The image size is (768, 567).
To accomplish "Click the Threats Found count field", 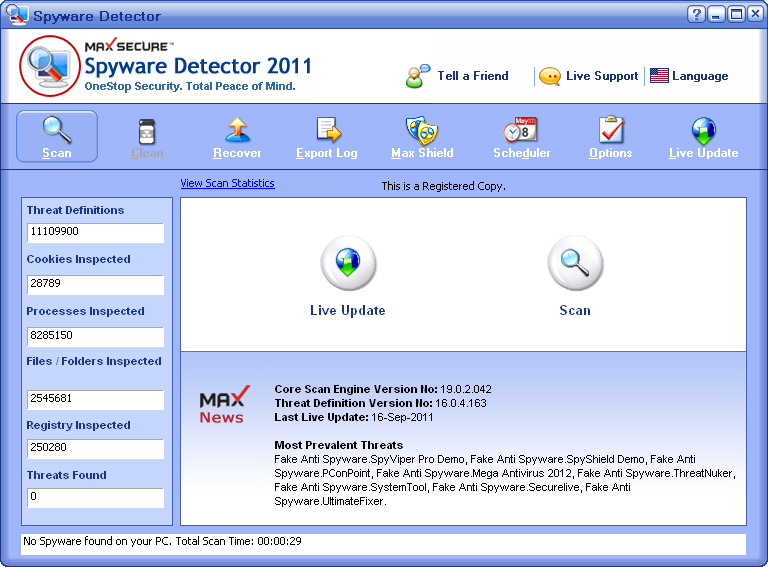I will tap(95, 497).
